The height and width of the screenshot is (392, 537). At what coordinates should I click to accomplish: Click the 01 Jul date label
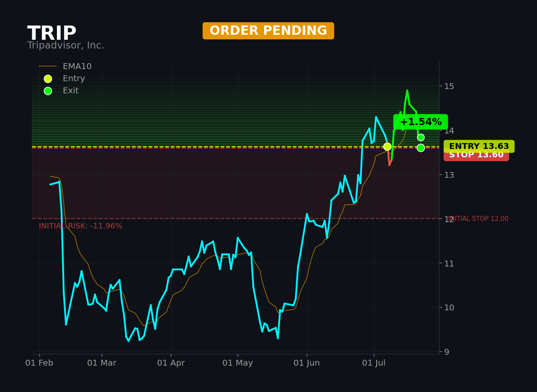pyautogui.click(x=374, y=363)
